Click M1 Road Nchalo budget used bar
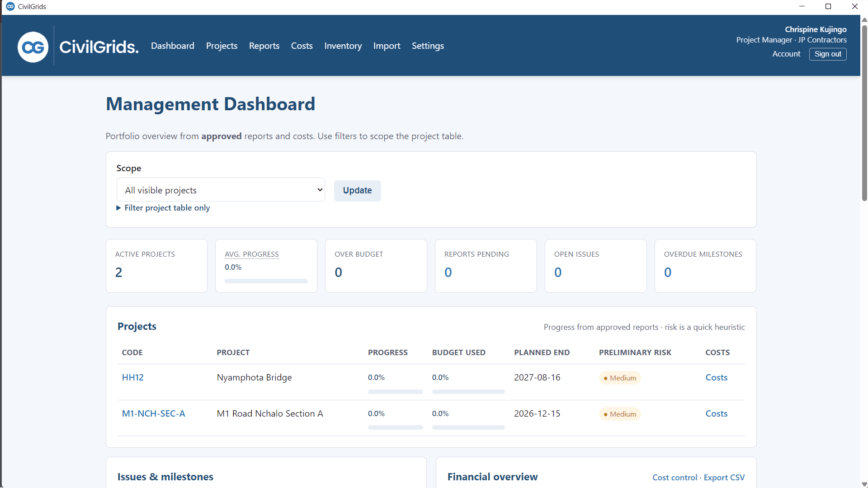 [468, 427]
